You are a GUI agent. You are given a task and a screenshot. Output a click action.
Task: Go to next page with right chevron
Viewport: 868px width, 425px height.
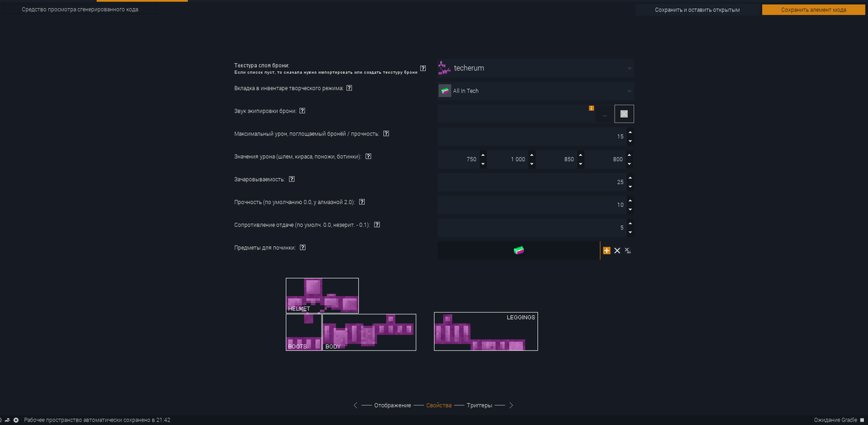511,405
